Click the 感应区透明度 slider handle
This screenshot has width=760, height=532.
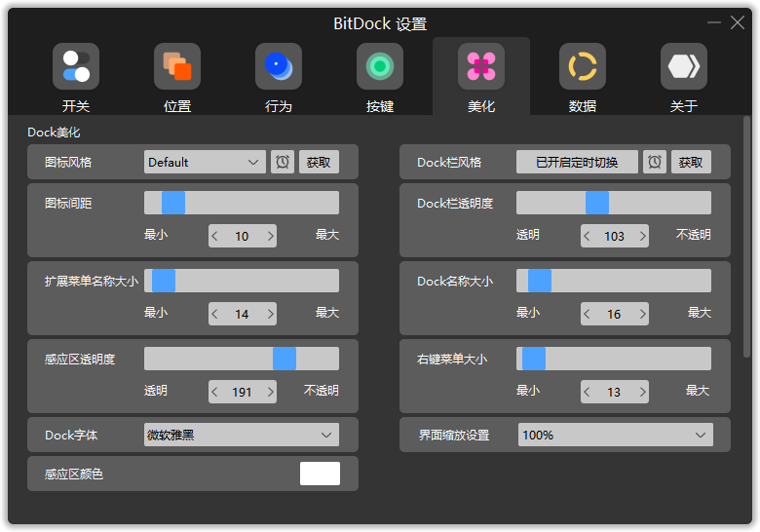(285, 359)
